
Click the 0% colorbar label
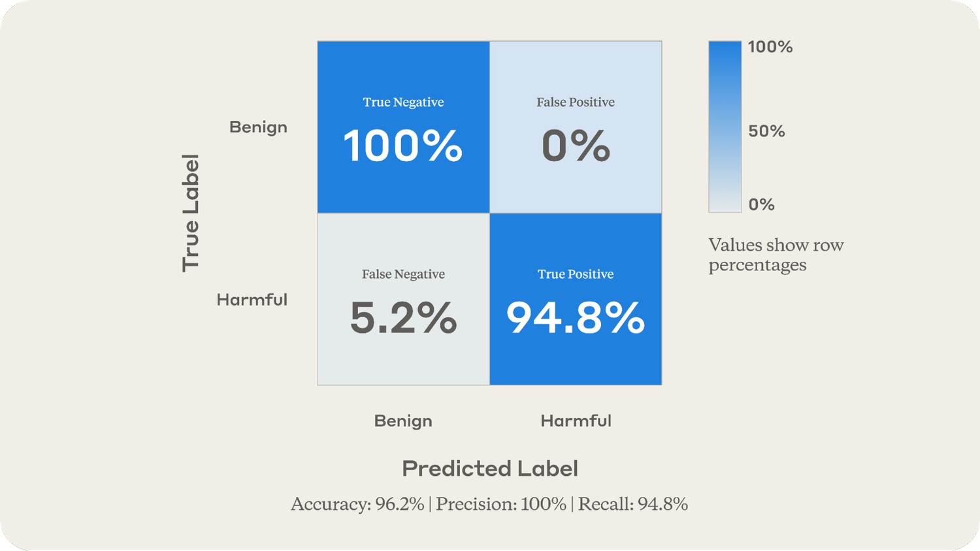[x=761, y=205]
